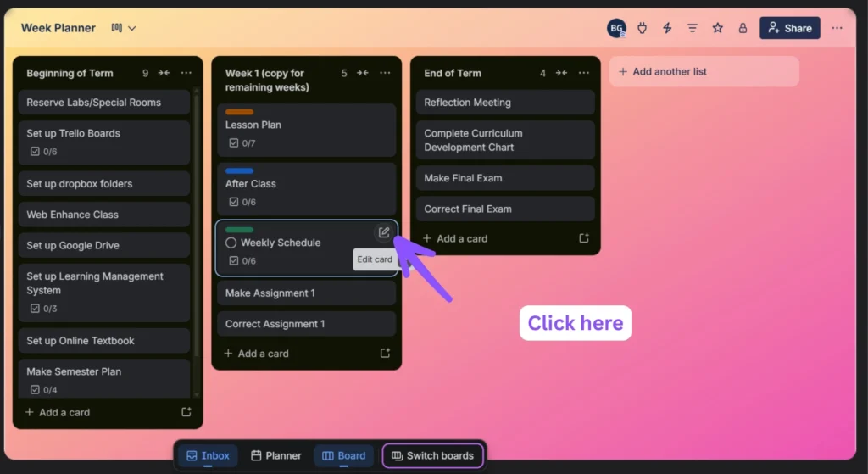Open the Power-Ups plug icon
This screenshot has width=868, height=474.
click(x=643, y=28)
